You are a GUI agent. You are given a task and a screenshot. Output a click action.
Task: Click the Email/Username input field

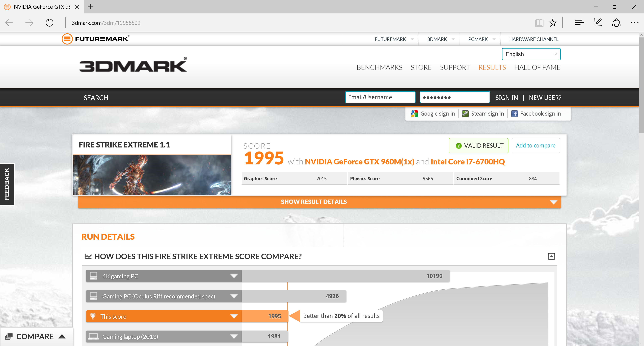click(380, 97)
